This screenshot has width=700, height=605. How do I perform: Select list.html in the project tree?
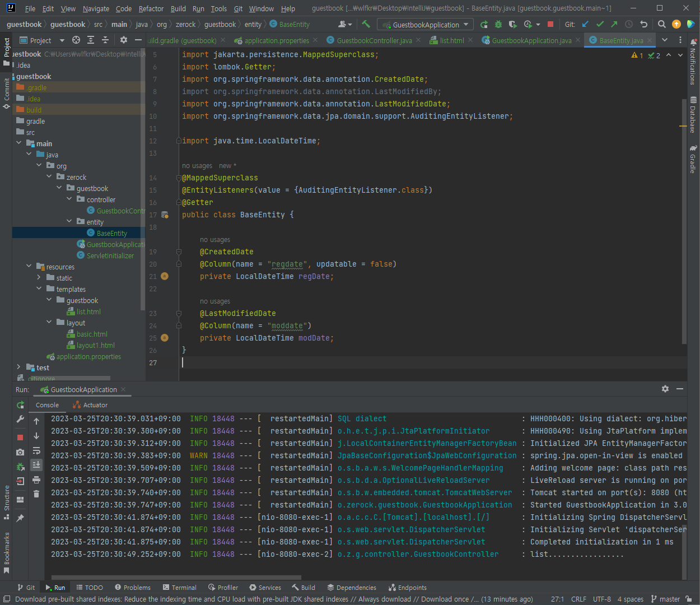pos(88,311)
